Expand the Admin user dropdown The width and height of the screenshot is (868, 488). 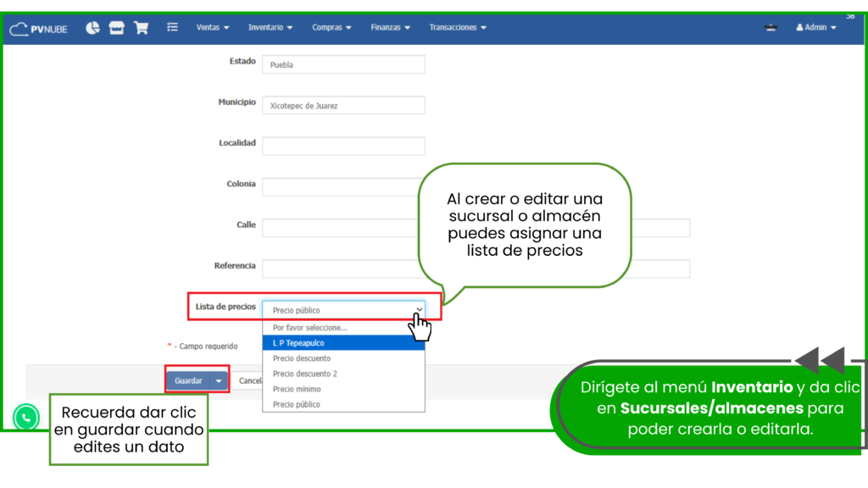pos(815,28)
